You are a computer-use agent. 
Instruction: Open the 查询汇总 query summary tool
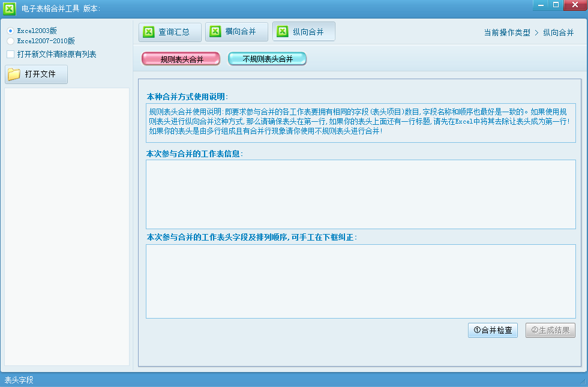[167, 32]
